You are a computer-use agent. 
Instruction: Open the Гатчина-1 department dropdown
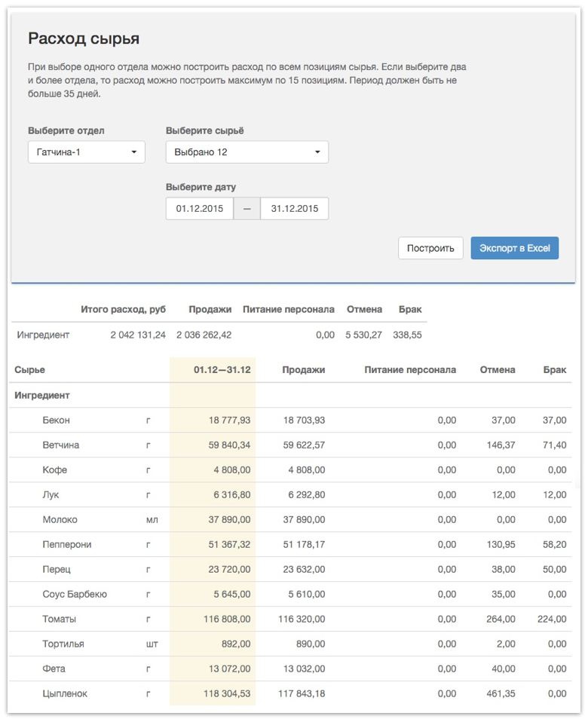pyautogui.click(x=86, y=151)
